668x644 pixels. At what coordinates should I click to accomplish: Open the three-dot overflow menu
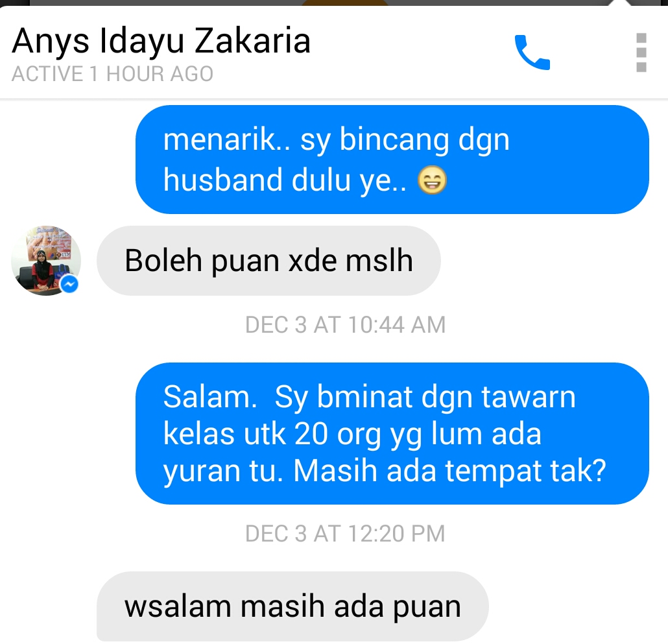[641, 53]
